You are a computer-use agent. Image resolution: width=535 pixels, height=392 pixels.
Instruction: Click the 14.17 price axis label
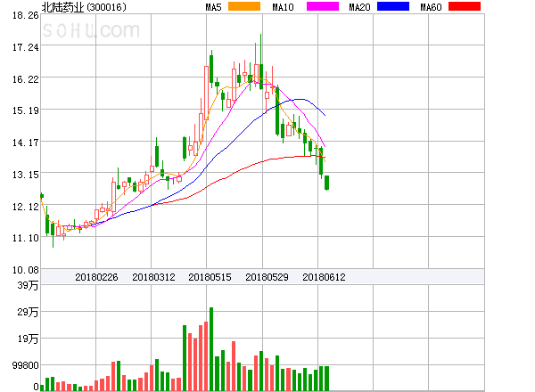[x=25, y=143]
